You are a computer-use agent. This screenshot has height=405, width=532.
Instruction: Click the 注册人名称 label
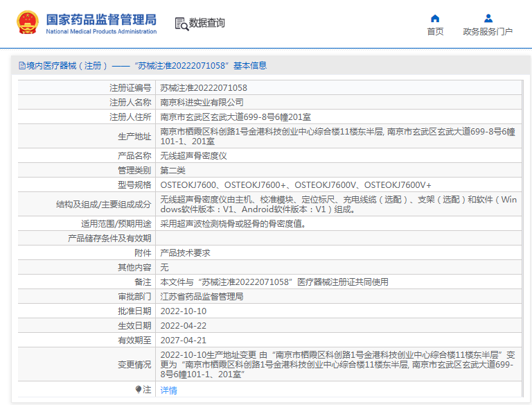point(130,103)
